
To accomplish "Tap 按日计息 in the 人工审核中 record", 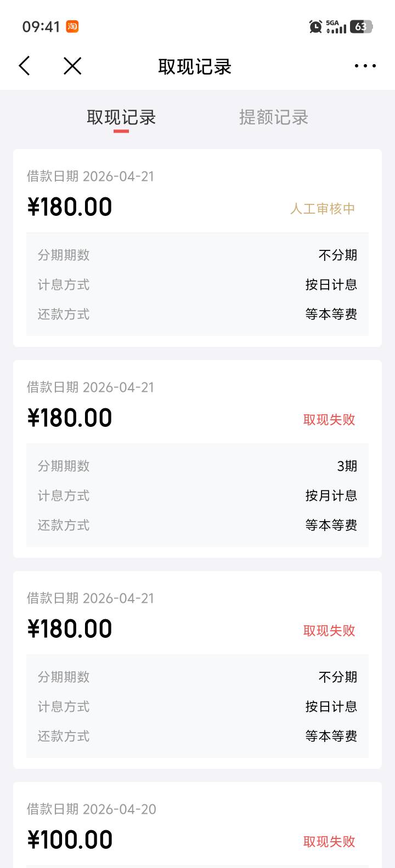I will pyautogui.click(x=331, y=285).
